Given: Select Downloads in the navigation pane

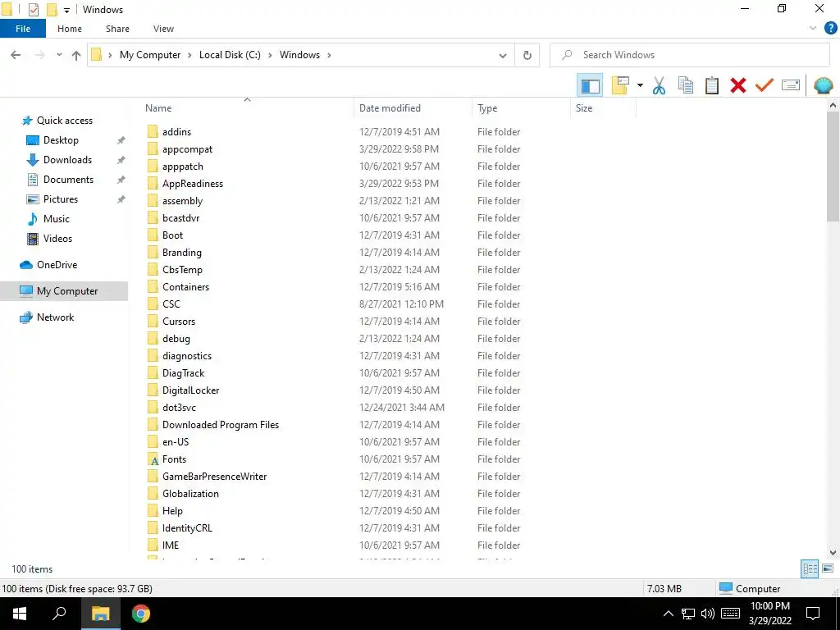Looking at the screenshot, I should coord(67,160).
